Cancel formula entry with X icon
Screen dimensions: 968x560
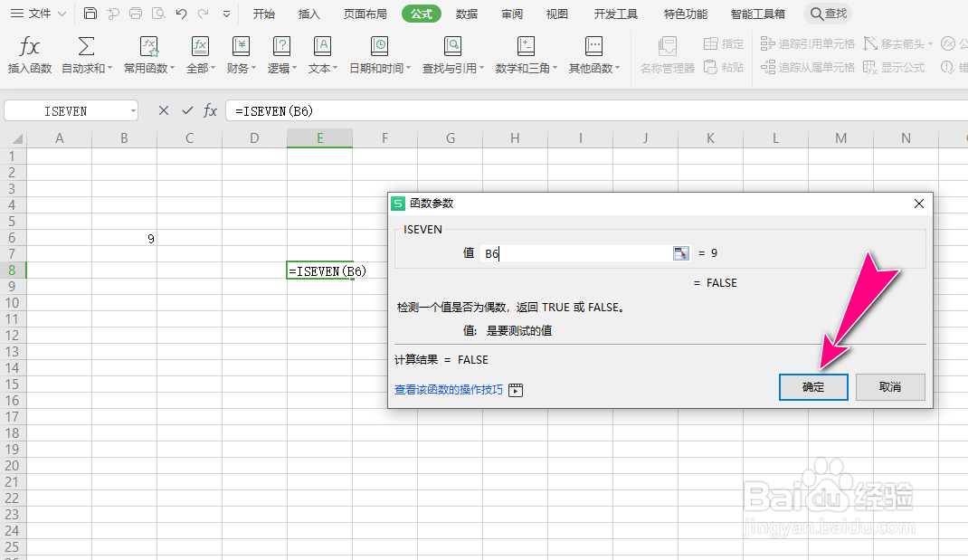[164, 110]
